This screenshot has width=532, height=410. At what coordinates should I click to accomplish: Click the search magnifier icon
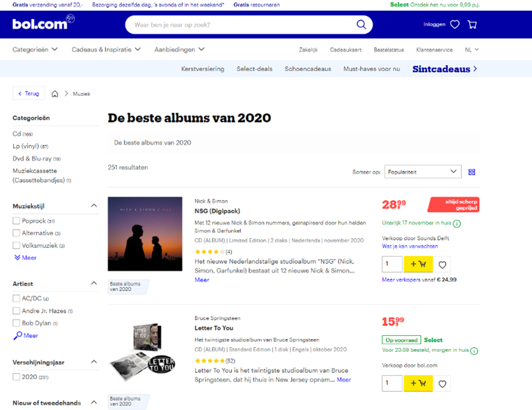[x=361, y=25]
